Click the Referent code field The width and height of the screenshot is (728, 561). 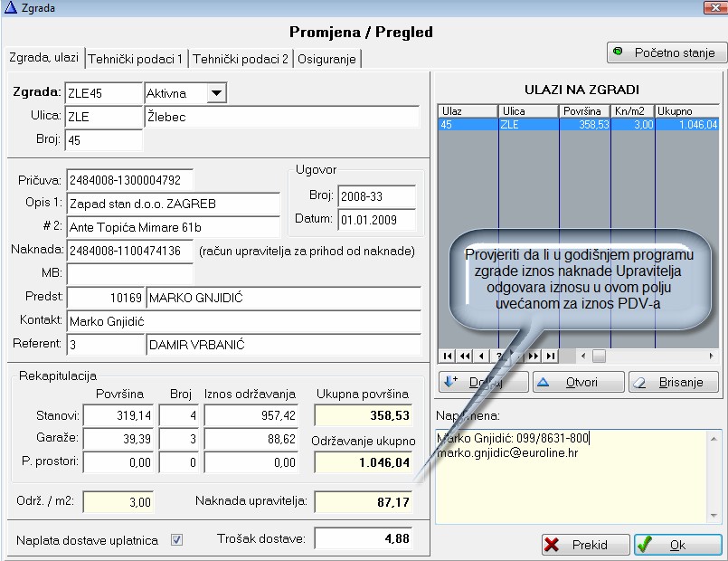pyautogui.click(x=106, y=345)
